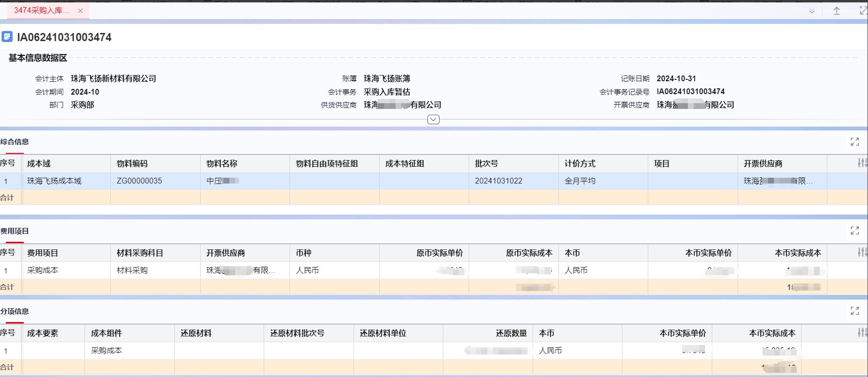Click the 物料编码 column header
Viewport: 868px width, 377px height.
132,163
